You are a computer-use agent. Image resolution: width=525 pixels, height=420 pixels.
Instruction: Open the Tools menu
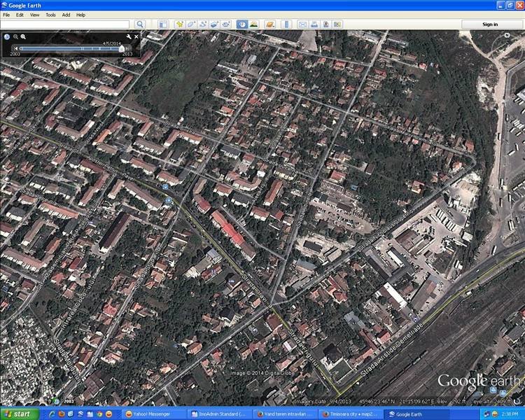pos(50,15)
